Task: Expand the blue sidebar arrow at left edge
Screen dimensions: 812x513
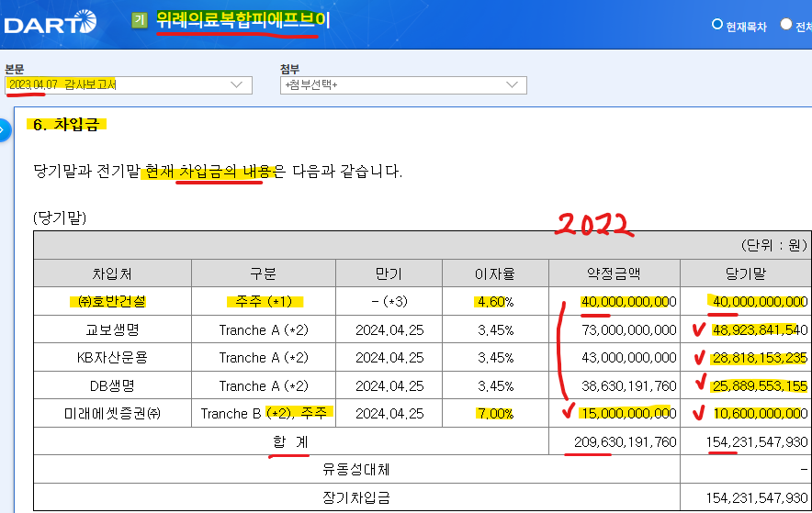Action: point(4,130)
